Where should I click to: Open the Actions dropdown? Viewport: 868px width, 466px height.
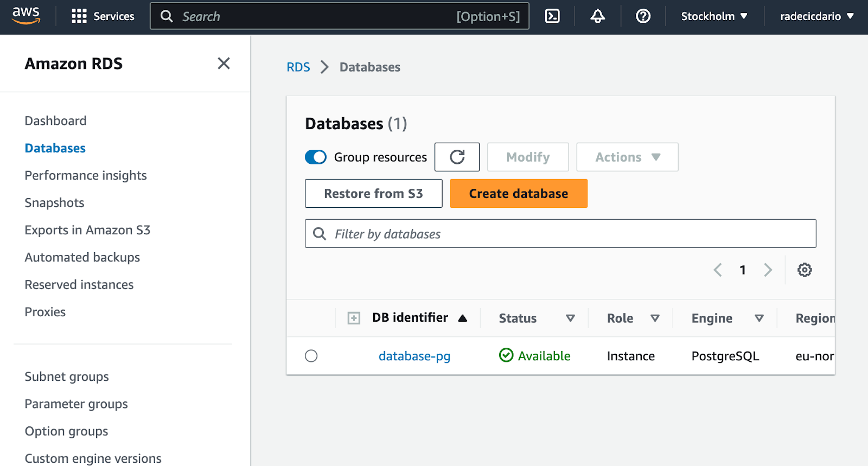point(627,157)
